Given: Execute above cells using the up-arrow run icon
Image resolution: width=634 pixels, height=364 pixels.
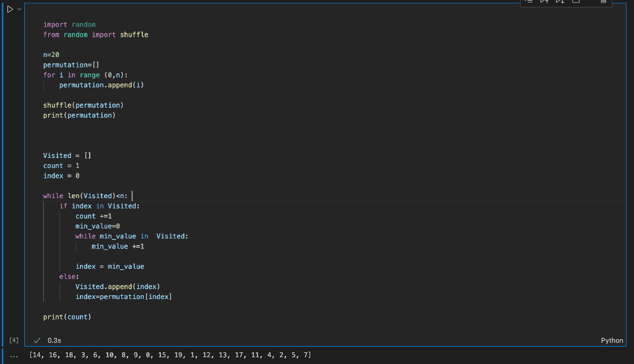Looking at the screenshot, I should pyautogui.click(x=544, y=2).
